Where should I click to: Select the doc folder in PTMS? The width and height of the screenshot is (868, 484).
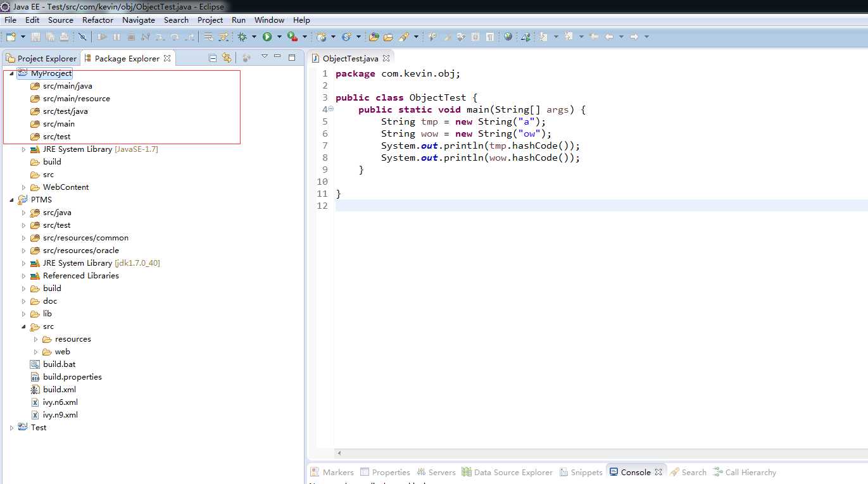tap(44, 301)
